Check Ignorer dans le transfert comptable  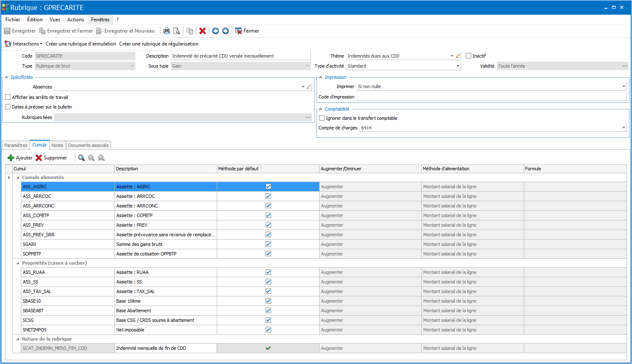322,118
